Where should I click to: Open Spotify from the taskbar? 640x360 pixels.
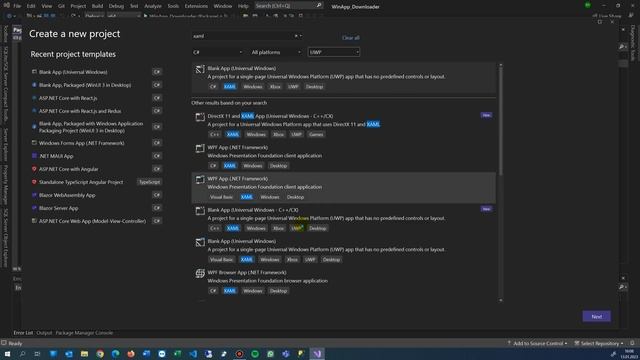tap(255, 353)
